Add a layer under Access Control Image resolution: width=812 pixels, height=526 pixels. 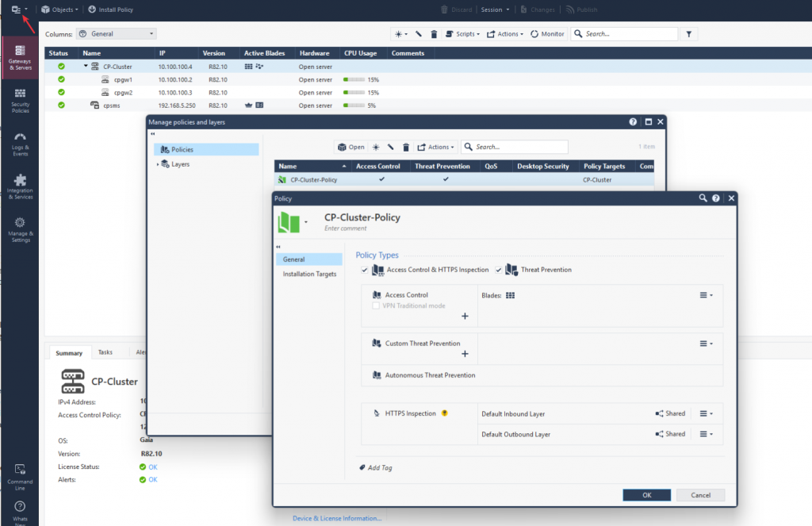tap(465, 316)
